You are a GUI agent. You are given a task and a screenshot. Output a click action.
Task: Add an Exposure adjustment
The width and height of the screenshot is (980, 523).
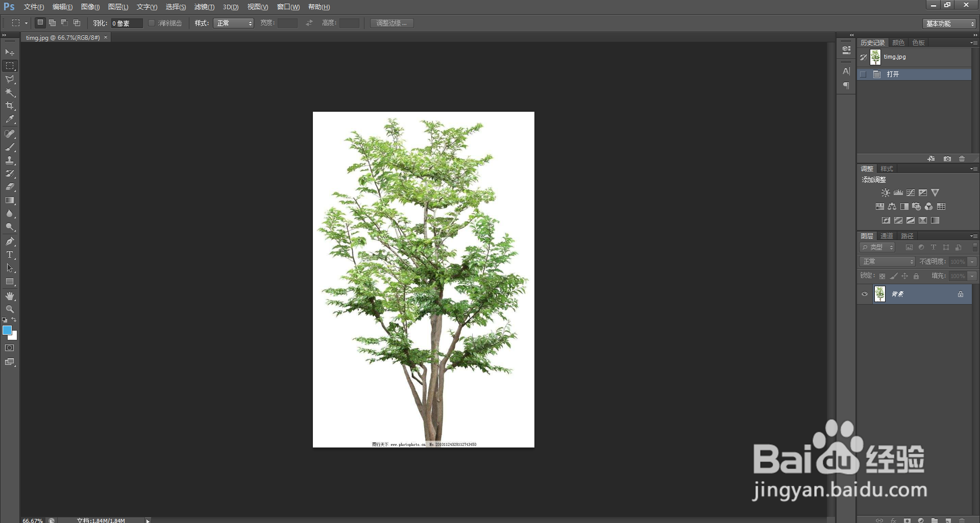click(923, 193)
